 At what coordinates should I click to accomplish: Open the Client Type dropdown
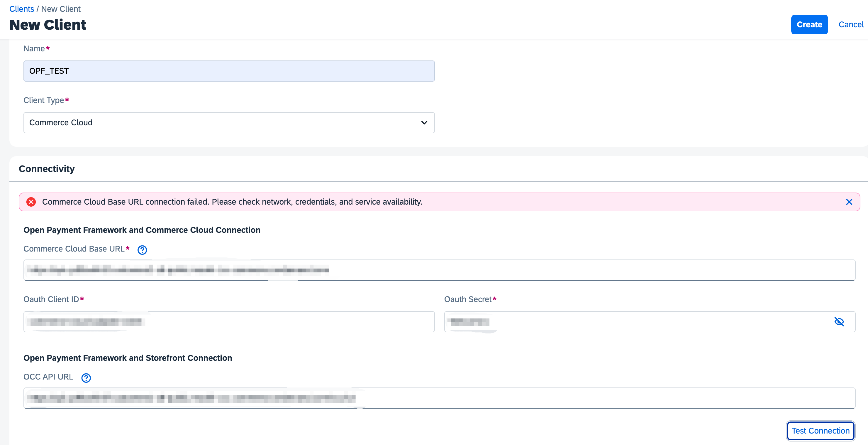pyautogui.click(x=229, y=122)
